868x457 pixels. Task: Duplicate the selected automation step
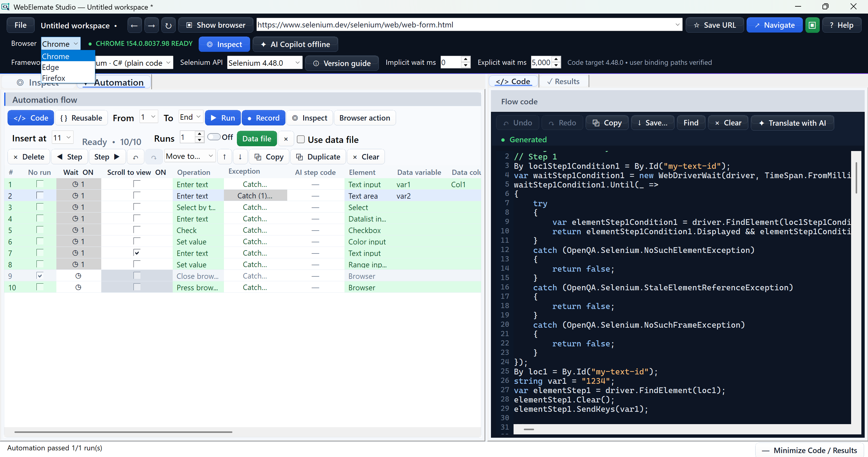318,157
